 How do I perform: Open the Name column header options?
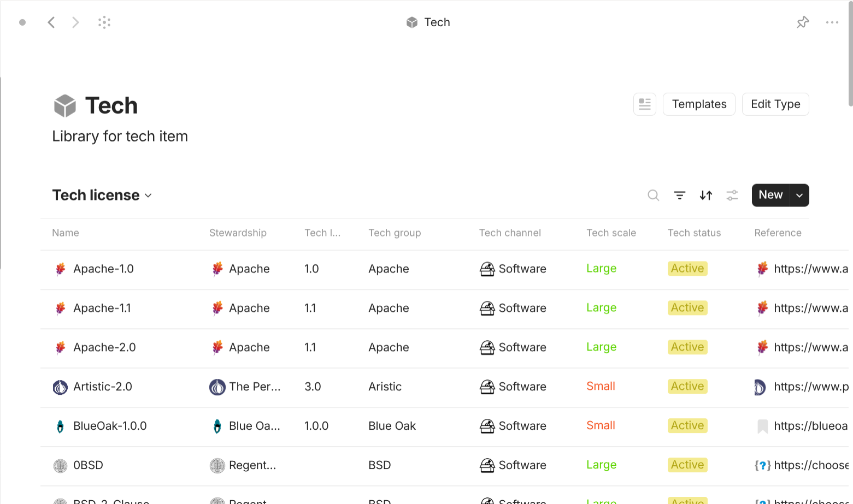pos(65,233)
